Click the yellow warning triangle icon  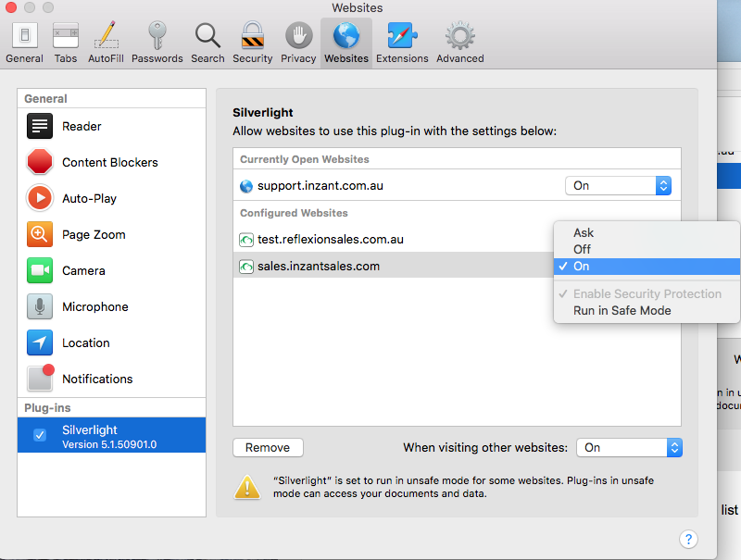247,487
